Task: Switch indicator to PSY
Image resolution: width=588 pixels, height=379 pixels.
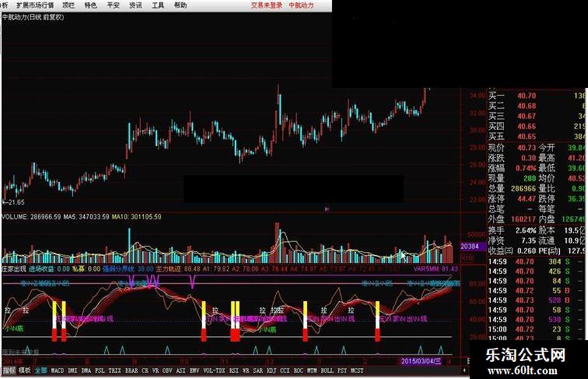Action: coord(342,370)
